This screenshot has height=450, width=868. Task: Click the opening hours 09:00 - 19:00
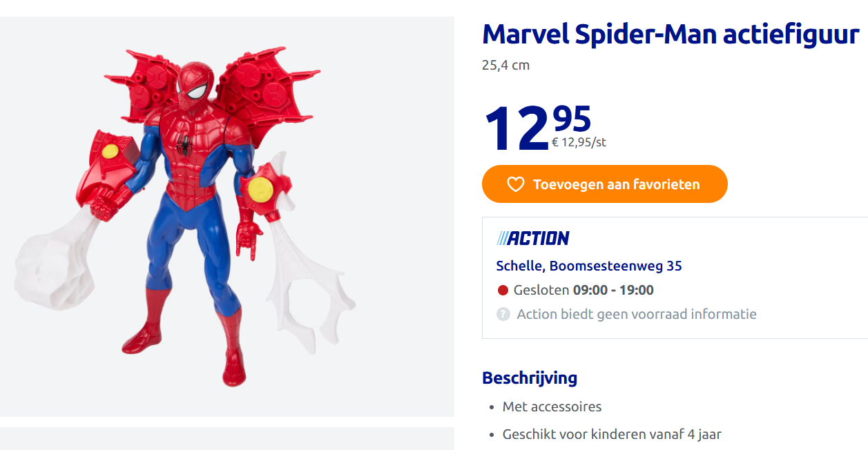tap(613, 290)
